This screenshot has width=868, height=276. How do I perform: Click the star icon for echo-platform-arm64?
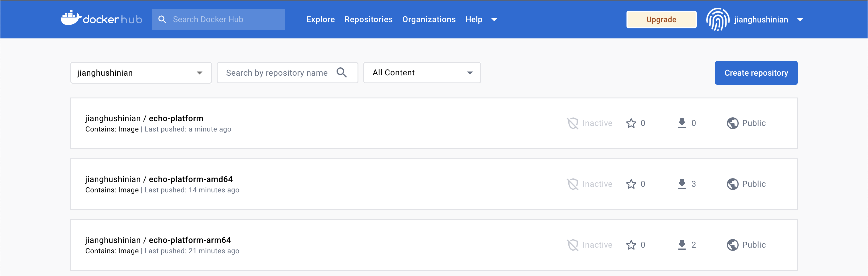(x=631, y=245)
